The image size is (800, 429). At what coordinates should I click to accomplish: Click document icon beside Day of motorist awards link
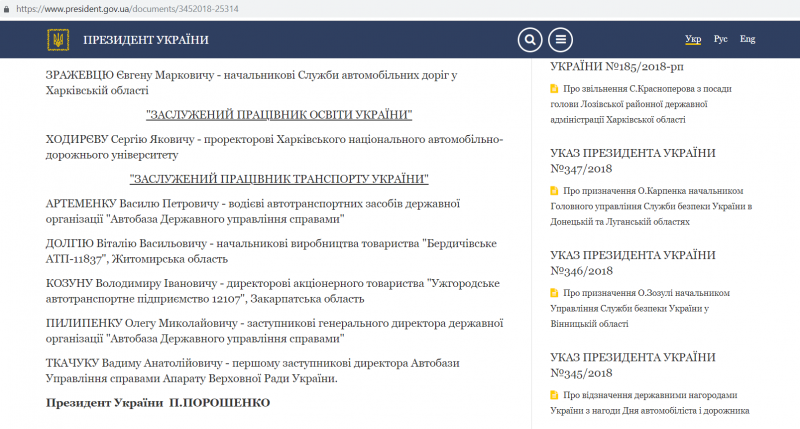(x=554, y=395)
